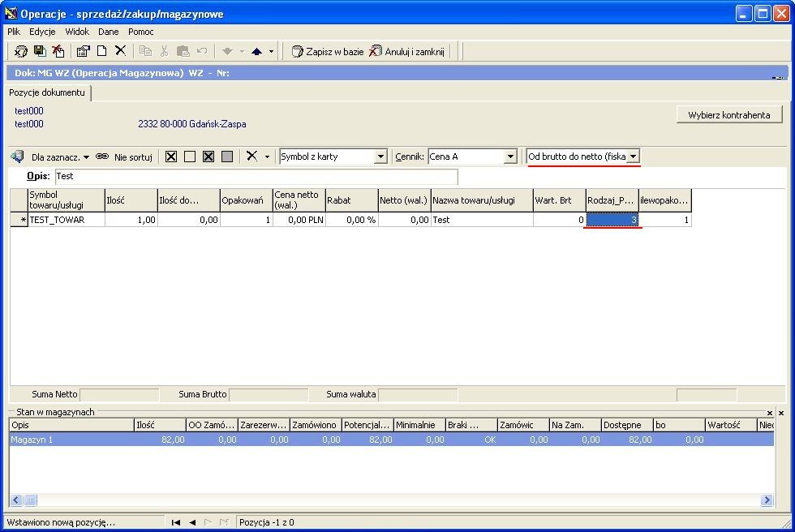Click the black X delete icon in top toolbar
The width and height of the screenshot is (795, 532).
[x=120, y=50]
